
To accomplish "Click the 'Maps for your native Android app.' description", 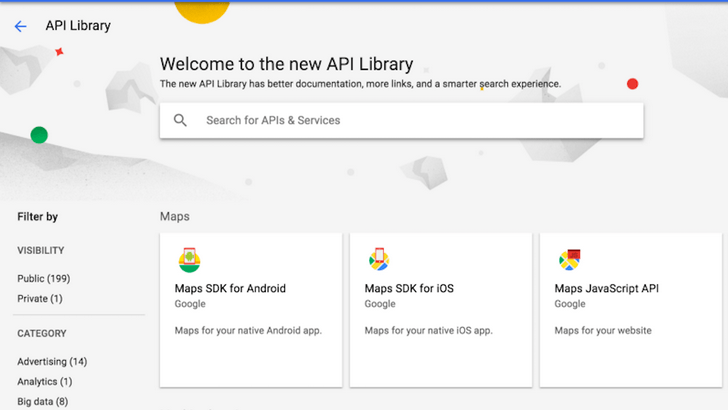I will point(248,331).
